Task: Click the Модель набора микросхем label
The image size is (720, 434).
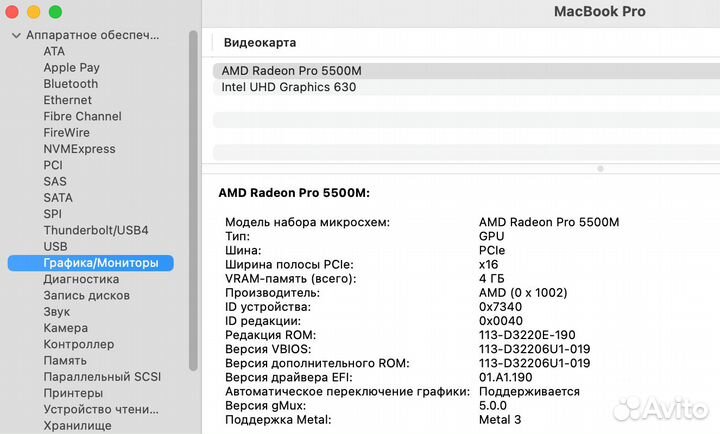Action: (x=307, y=222)
